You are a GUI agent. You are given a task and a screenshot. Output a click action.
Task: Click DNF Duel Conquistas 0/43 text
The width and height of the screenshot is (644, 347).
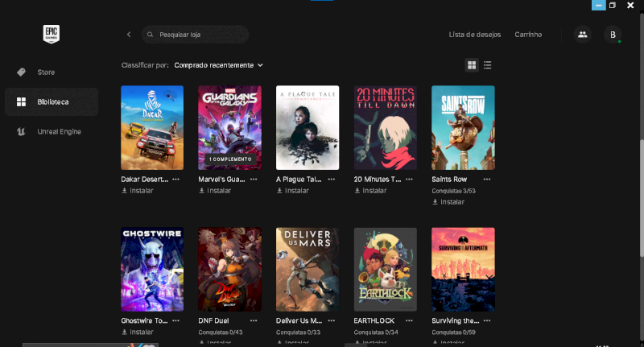220,333
